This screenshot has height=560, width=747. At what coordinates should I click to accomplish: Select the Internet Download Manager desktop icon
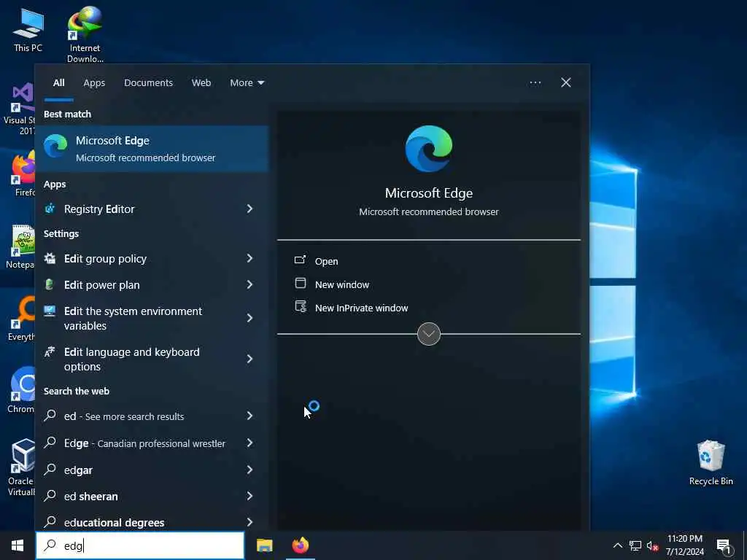pos(85,34)
